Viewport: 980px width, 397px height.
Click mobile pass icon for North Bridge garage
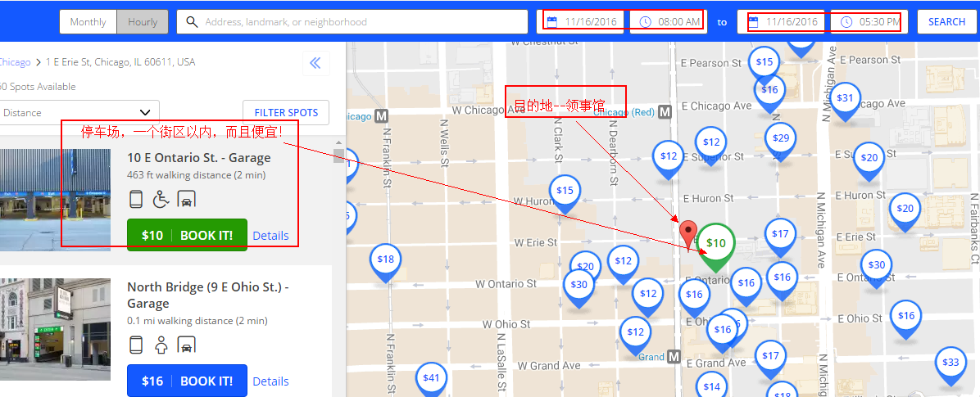pos(136,345)
